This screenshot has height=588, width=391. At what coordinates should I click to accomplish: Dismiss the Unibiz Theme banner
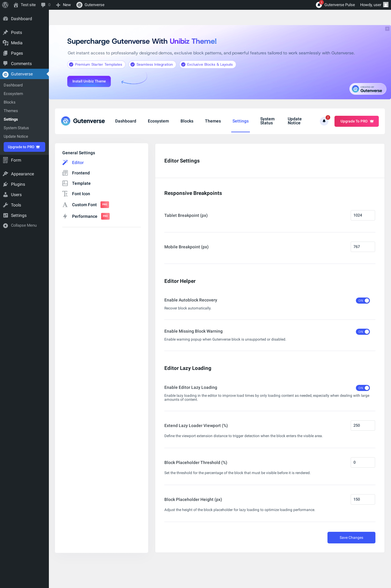387,29
